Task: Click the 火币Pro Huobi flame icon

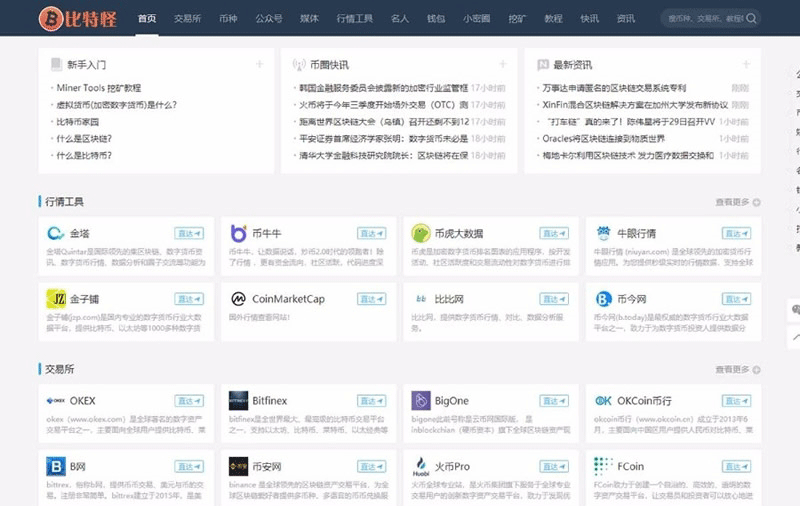Action: pyautogui.click(x=420, y=466)
